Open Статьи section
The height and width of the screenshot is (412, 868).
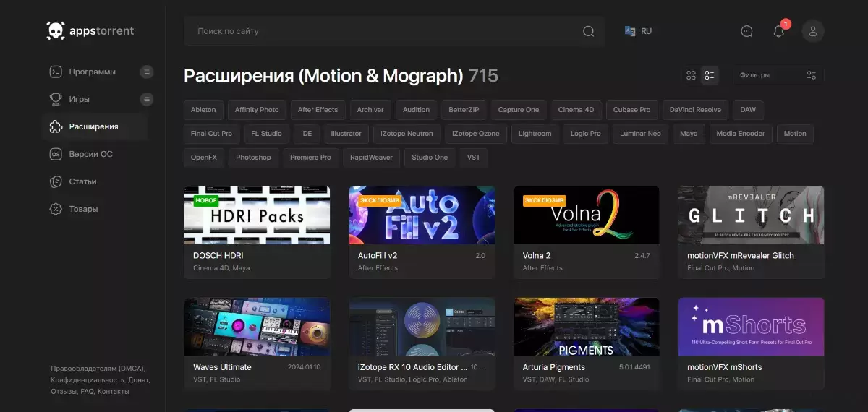click(x=82, y=181)
